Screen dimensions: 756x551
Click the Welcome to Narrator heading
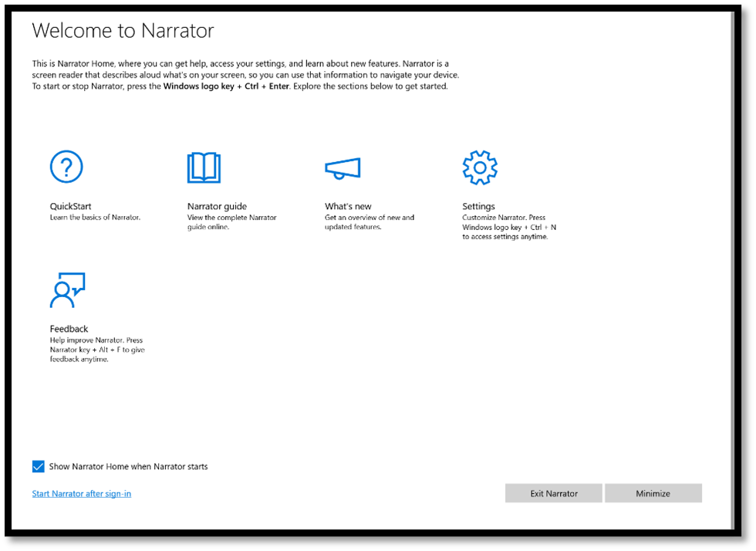pos(123,31)
